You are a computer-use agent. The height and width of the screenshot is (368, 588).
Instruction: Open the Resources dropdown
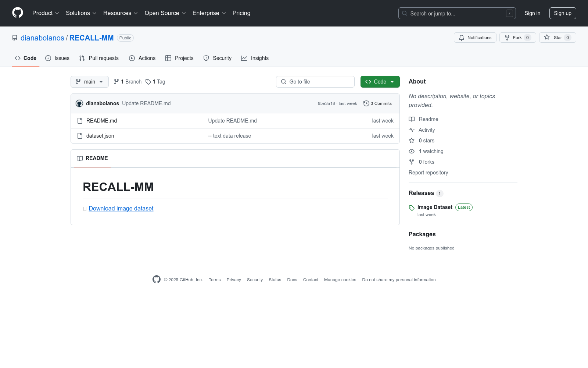(x=120, y=13)
